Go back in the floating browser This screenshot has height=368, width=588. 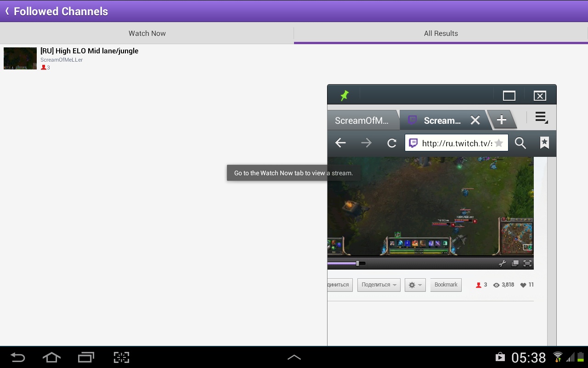point(340,143)
